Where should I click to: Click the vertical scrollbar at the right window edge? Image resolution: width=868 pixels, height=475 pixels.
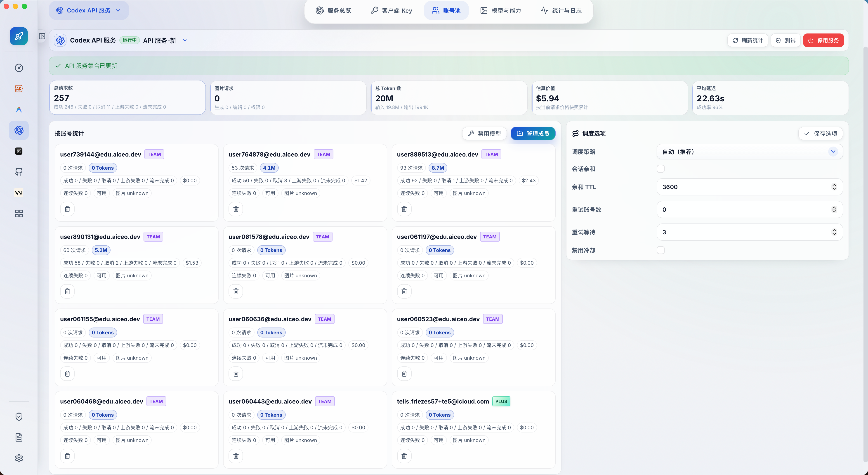(x=866, y=254)
